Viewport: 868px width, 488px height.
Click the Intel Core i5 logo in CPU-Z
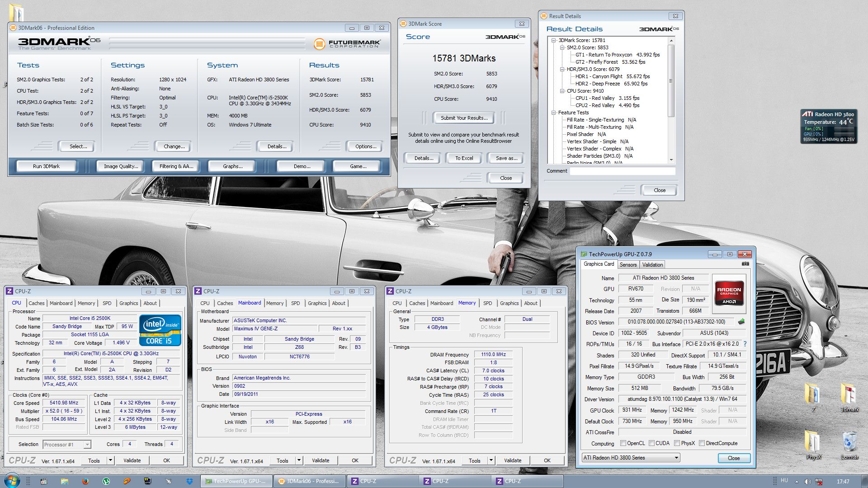click(160, 330)
